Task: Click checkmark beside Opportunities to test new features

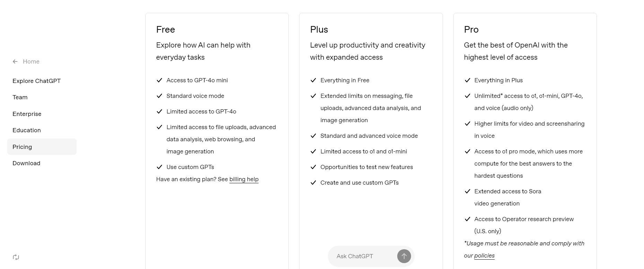Action: point(313,167)
